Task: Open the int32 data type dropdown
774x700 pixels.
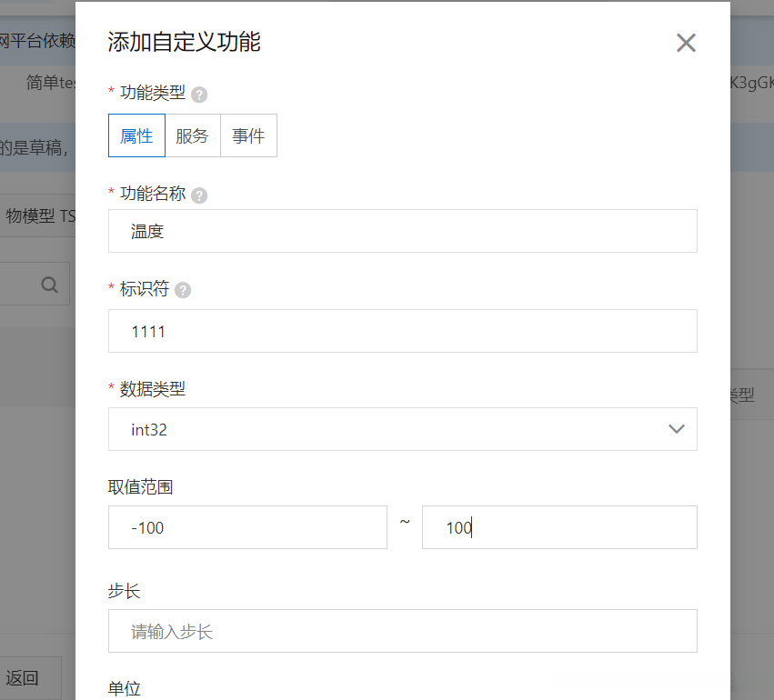Action: (402, 429)
